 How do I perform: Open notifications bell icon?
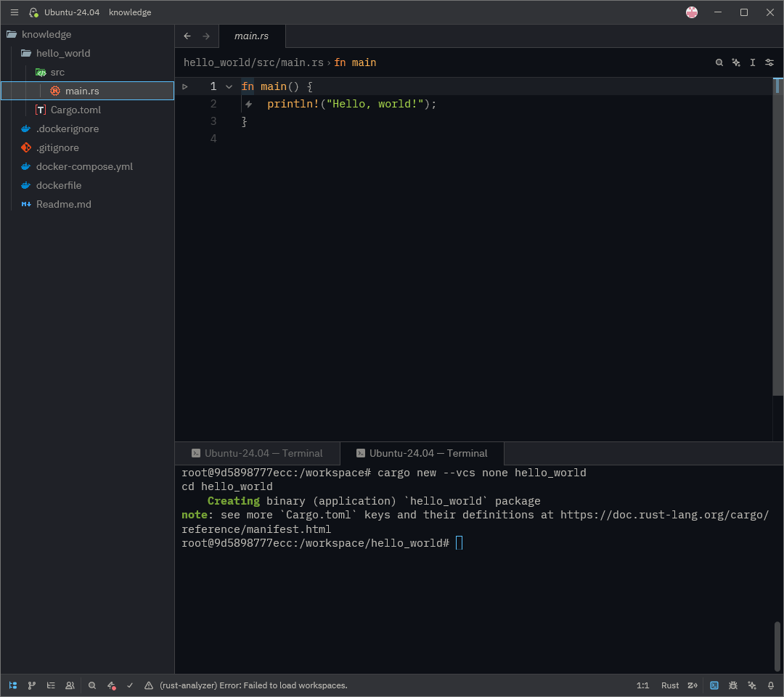tap(771, 685)
